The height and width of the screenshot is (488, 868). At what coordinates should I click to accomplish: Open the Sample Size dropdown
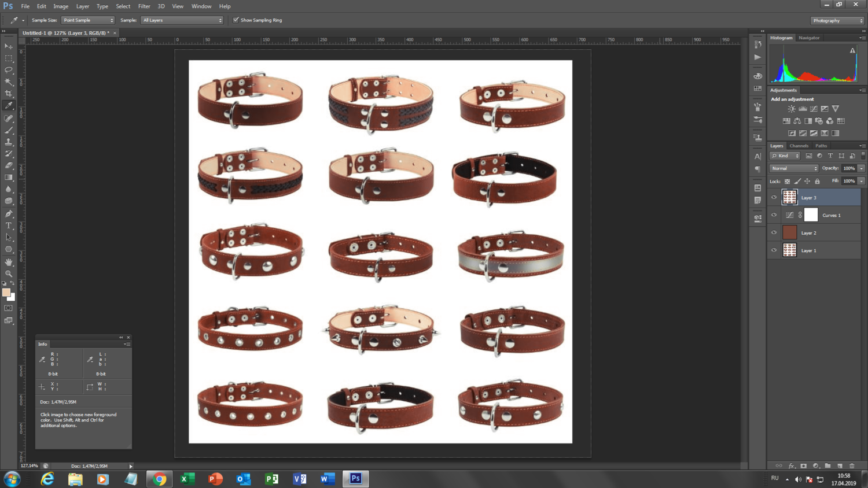[88, 20]
